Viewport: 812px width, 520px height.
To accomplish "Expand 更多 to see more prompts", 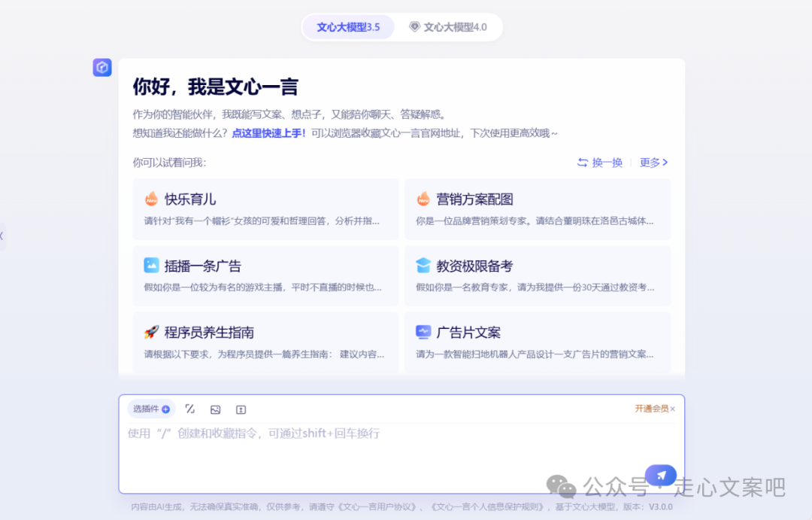I will pyautogui.click(x=650, y=162).
